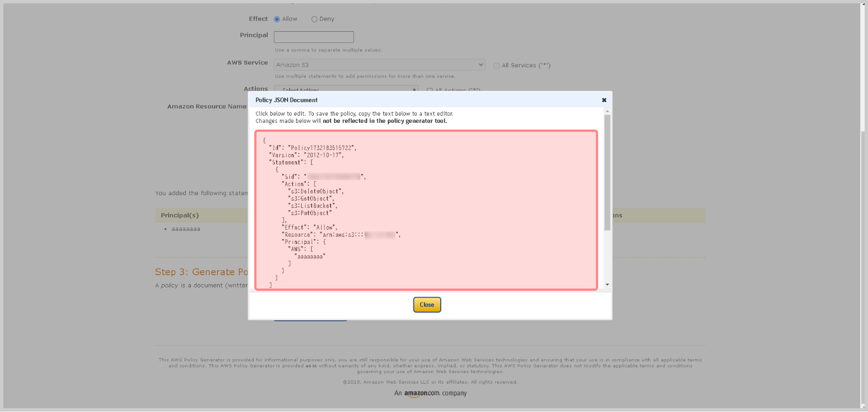Click the aaaaaaaa entry under Principal(s) table

click(x=186, y=229)
